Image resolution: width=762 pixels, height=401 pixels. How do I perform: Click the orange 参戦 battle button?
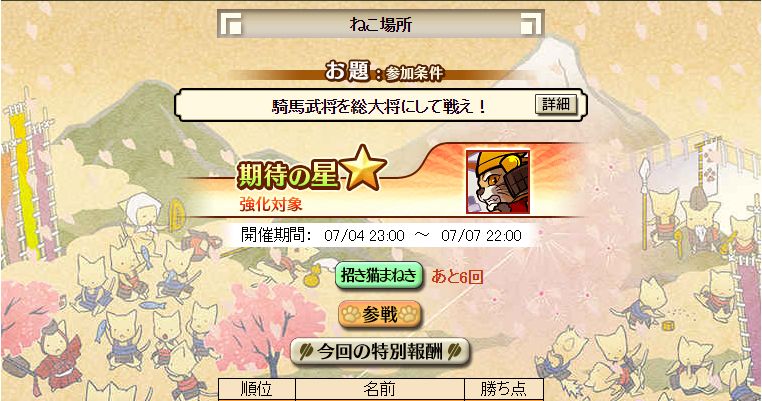pyautogui.click(x=380, y=315)
